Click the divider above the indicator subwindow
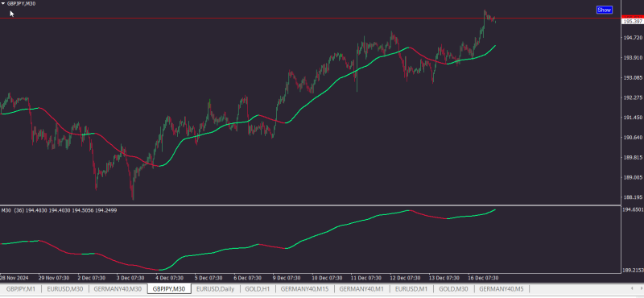The height and width of the screenshot is (298, 644). point(310,205)
